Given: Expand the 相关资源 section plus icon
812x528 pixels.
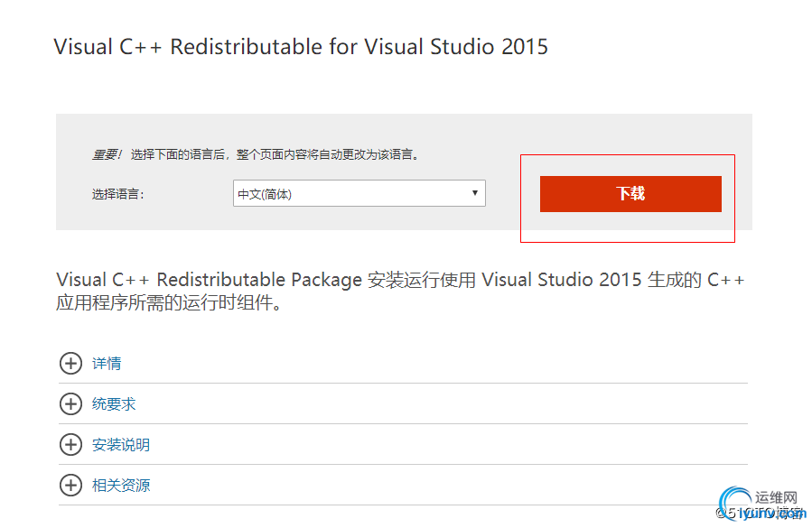Looking at the screenshot, I should [x=71, y=485].
